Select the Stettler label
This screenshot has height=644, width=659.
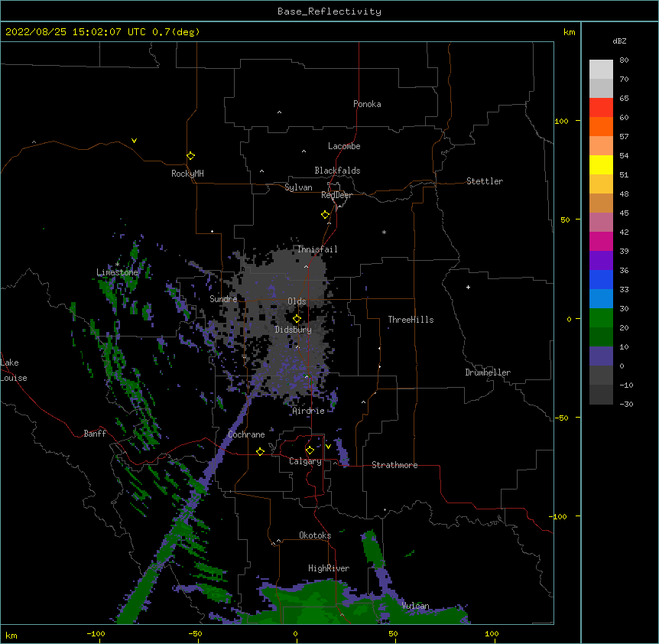coord(485,181)
